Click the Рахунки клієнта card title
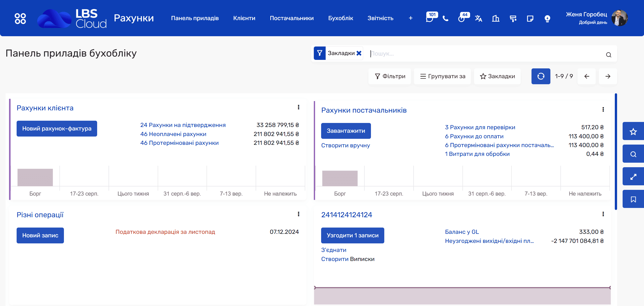The image size is (644, 306). (x=45, y=108)
